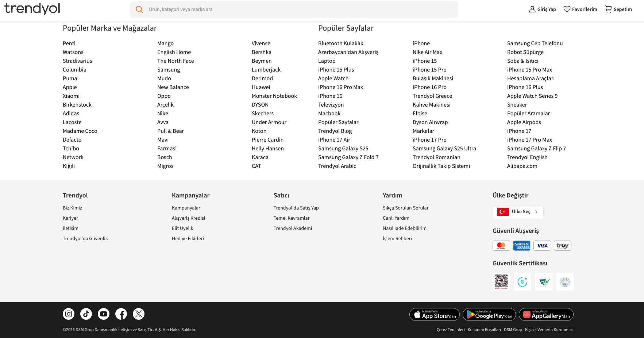Image resolution: width=644 pixels, height=338 pixels.
Task: Click the Çerez Tercihleri footer link
Action: point(451,330)
